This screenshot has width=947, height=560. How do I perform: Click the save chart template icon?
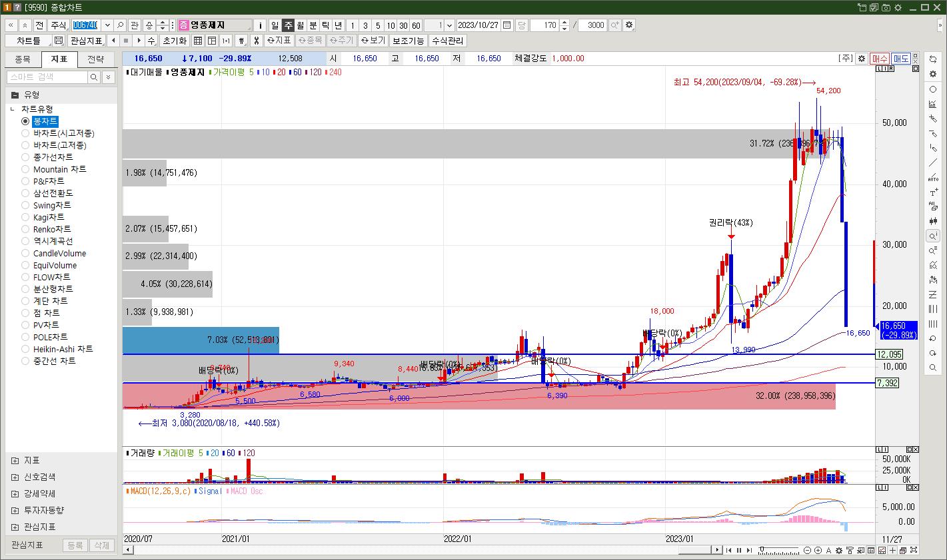(x=59, y=41)
